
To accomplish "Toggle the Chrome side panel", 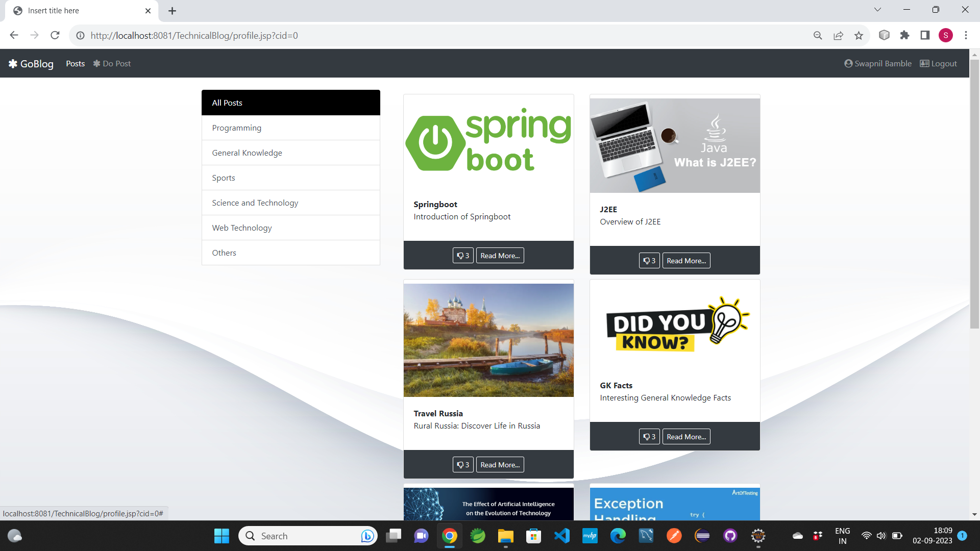I will 925,35.
